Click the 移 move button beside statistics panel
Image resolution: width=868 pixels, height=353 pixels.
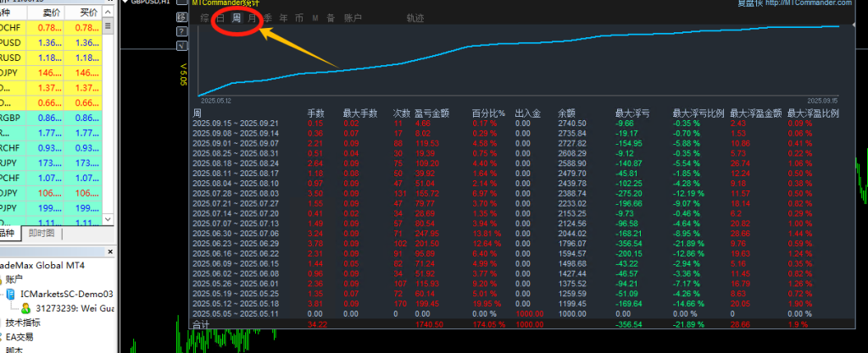point(181,18)
